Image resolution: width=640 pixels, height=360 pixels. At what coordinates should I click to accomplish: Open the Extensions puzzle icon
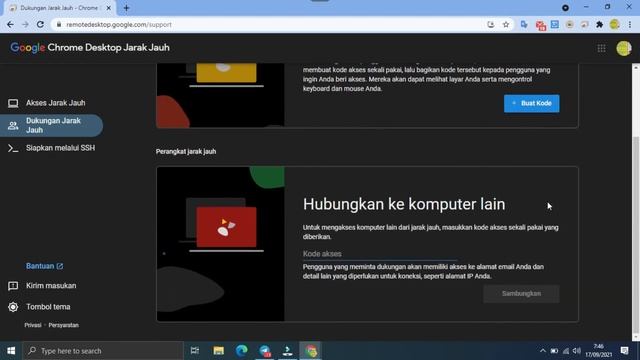[599, 24]
